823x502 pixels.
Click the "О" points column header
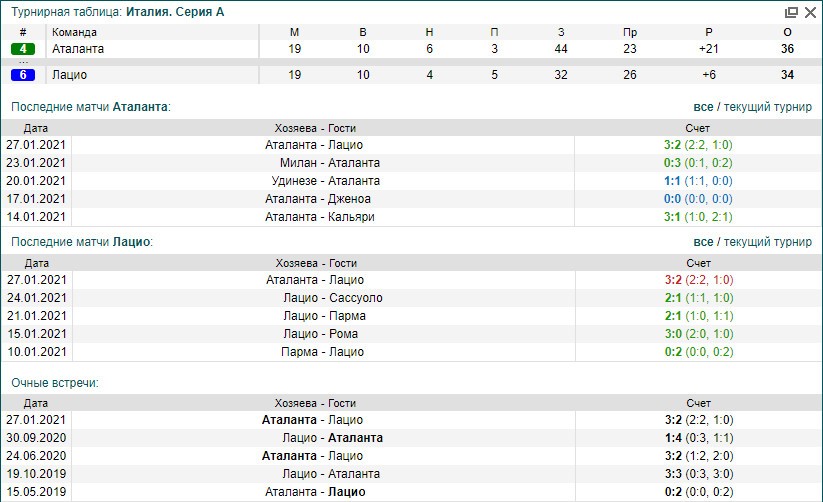[787, 32]
